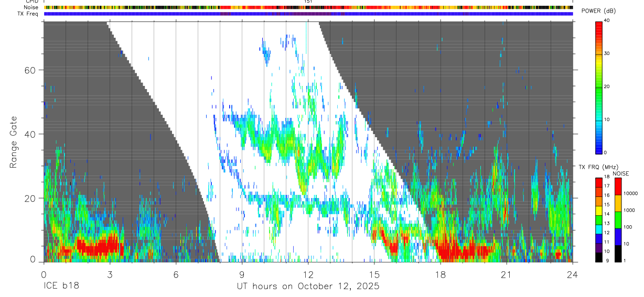Click the 40 tick on the POWER scale

[x=608, y=20]
